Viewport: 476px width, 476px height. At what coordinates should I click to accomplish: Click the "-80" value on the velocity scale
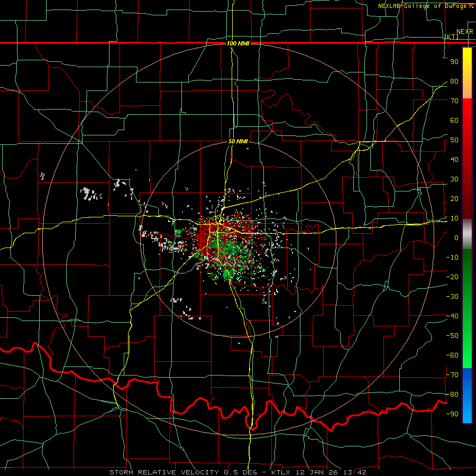pyautogui.click(x=452, y=395)
